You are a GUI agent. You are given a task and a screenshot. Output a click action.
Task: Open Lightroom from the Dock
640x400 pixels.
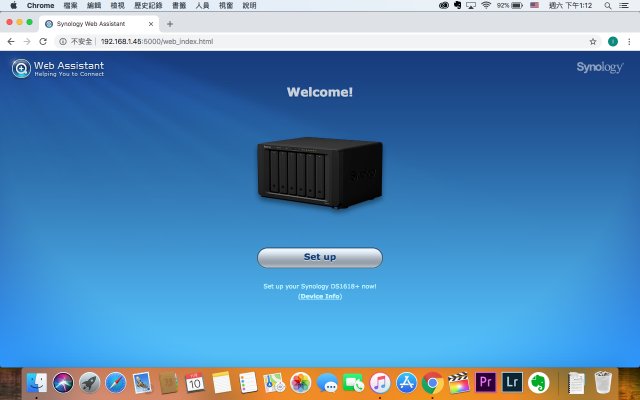(x=512, y=382)
